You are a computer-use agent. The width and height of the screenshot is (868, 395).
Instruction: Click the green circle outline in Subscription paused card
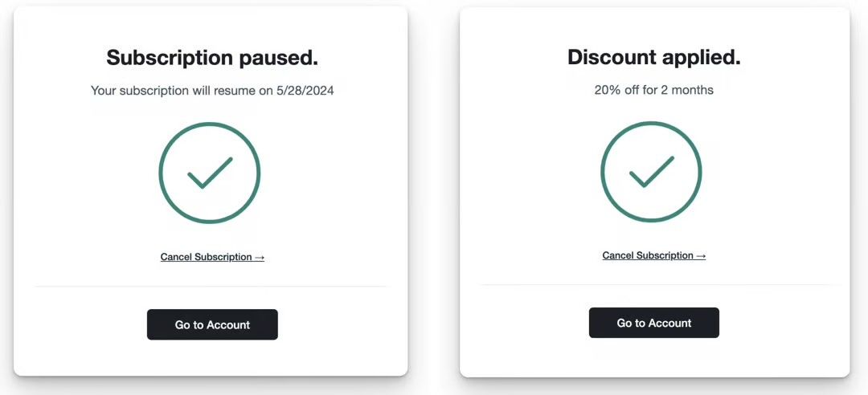161,173
